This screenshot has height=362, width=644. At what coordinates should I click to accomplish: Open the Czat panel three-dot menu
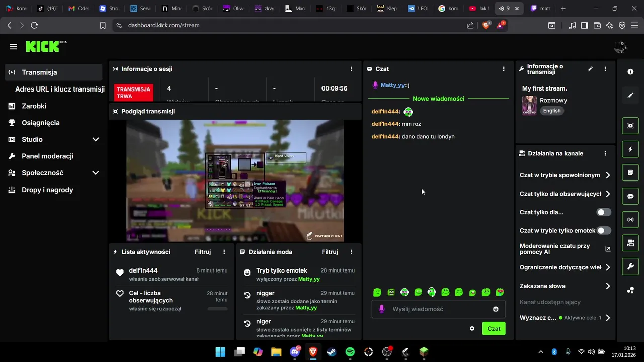[x=504, y=69]
